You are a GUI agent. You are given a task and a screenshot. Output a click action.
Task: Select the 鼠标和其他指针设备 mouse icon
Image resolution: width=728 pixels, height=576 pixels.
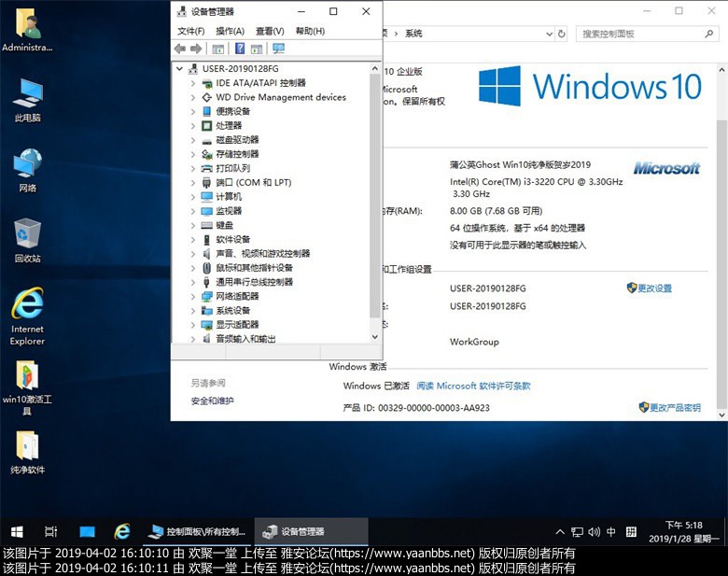click(206, 268)
